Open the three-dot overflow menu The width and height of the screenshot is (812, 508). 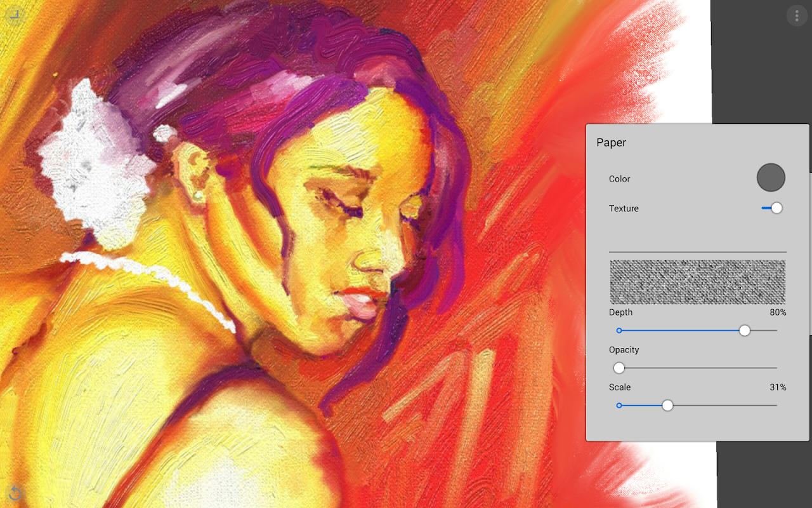[x=797, y=16]
